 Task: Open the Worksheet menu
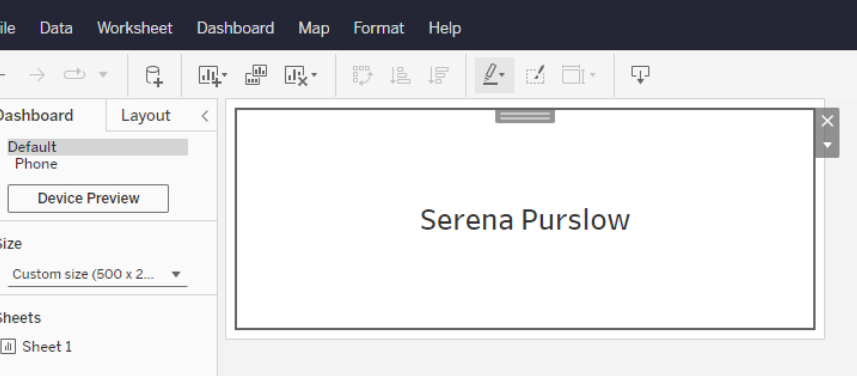point(134,28)
